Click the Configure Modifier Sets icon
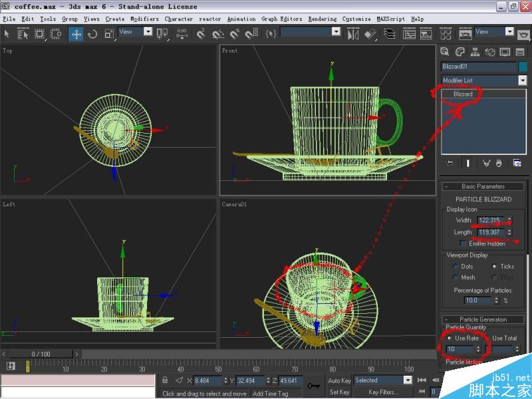 tap(517, 163)
